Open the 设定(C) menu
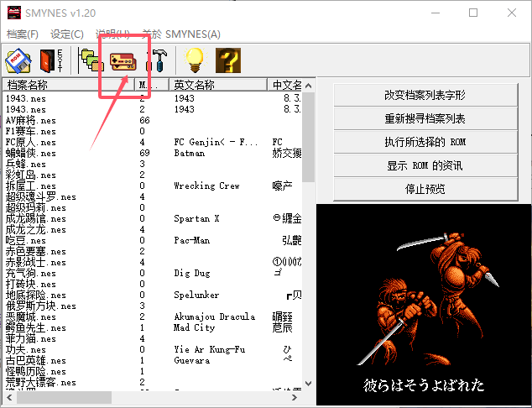 click(x=67, y=34)
